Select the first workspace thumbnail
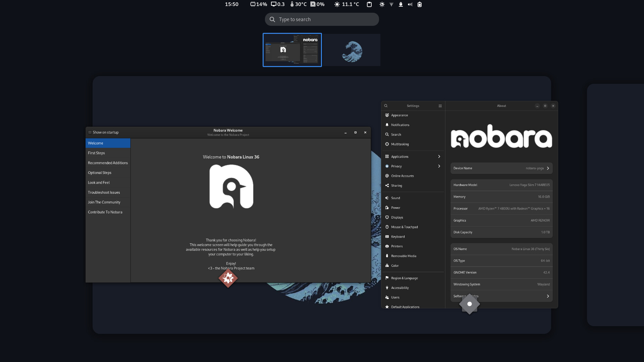The image size is (644, 362). [x=292, y=50]
